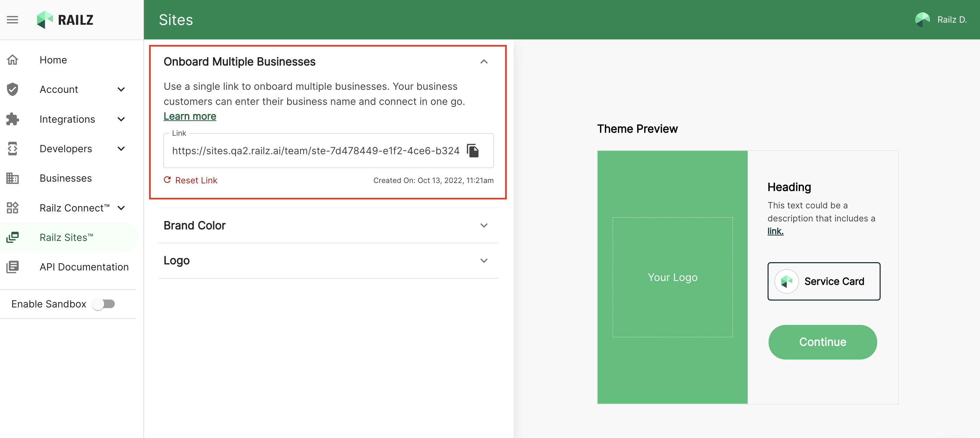The width and height of the screenshot is (980, 438).
Task: Click the green Continue preview button
Action: tap(822, 342)
